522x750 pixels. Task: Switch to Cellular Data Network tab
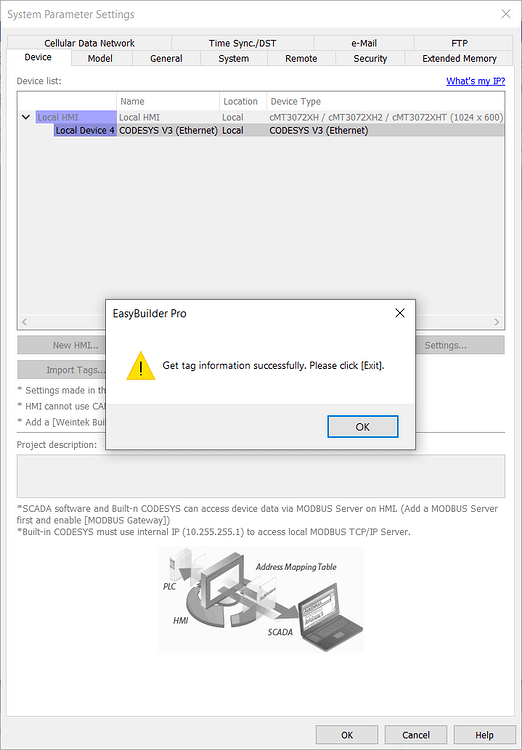pyautogui.click(x=89, y=43)
